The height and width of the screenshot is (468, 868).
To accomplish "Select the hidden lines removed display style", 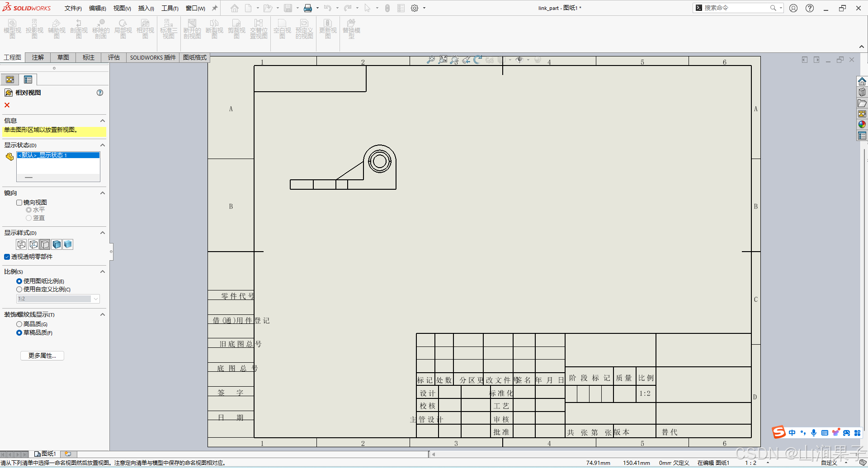I will point(45,244).
